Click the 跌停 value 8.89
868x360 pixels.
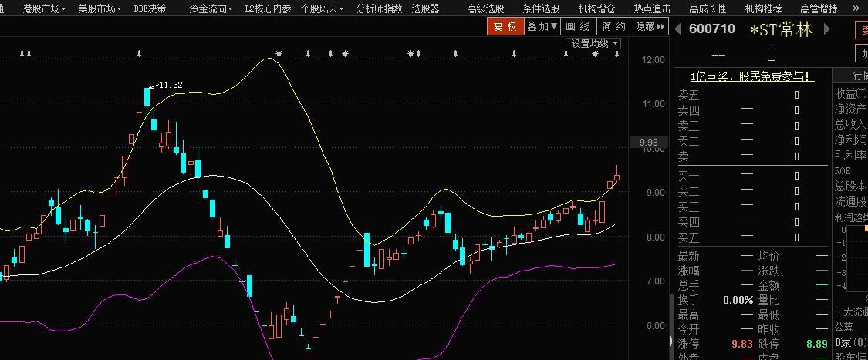point(816,344)
